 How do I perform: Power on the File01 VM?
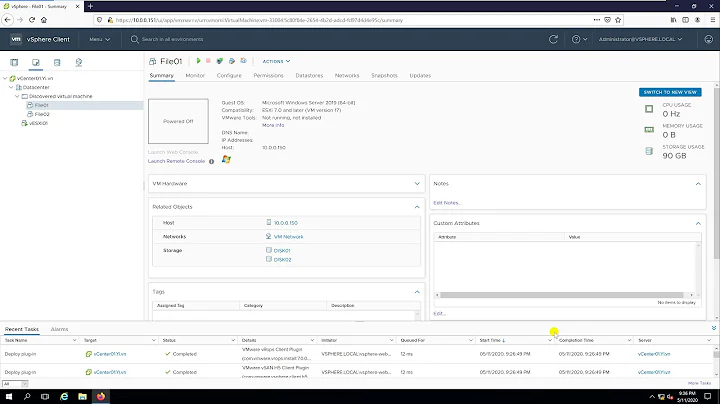tap(198, 61)
